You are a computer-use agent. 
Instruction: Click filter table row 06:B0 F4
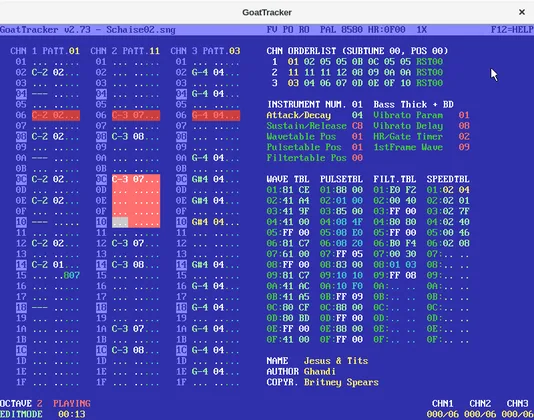coord(395,243)
